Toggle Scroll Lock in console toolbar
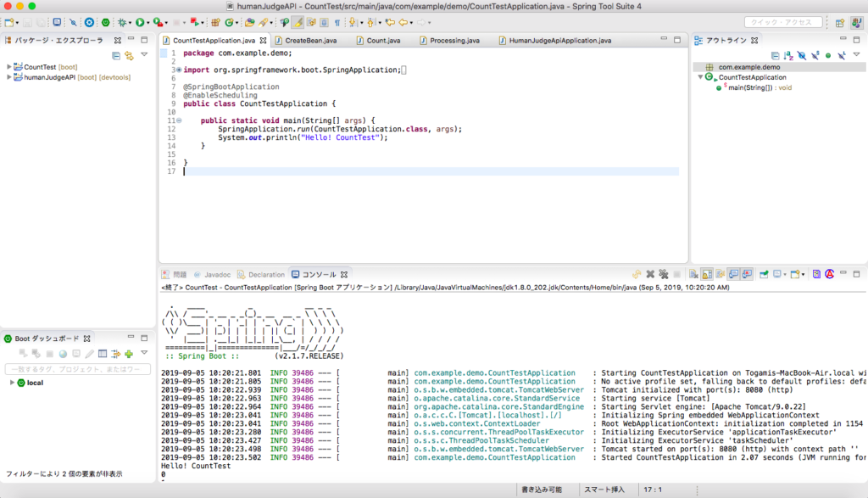 706,275
